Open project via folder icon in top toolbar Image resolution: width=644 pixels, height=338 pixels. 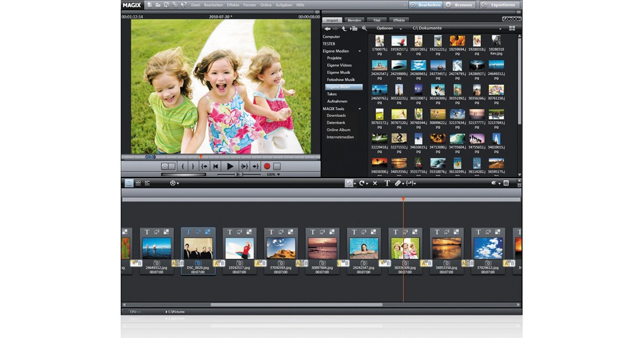click(158, 5)
